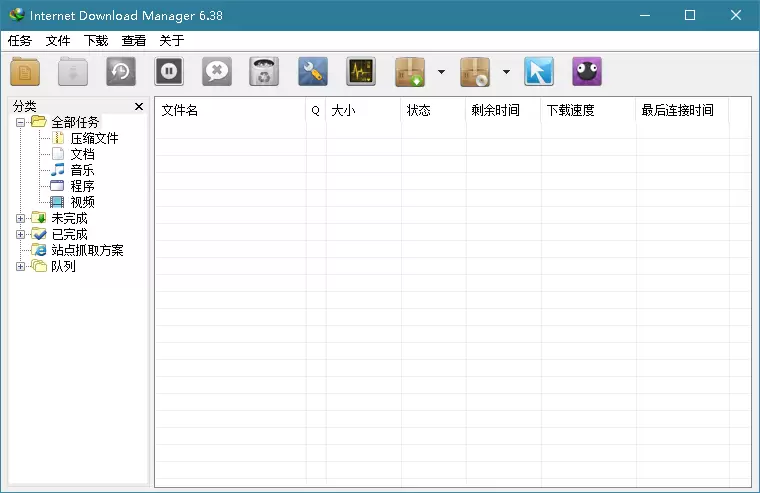Image resolution: width=760 pixels, height=493 pixels.
Task: Select the 压缩文件 category
Action: point(95,138)
